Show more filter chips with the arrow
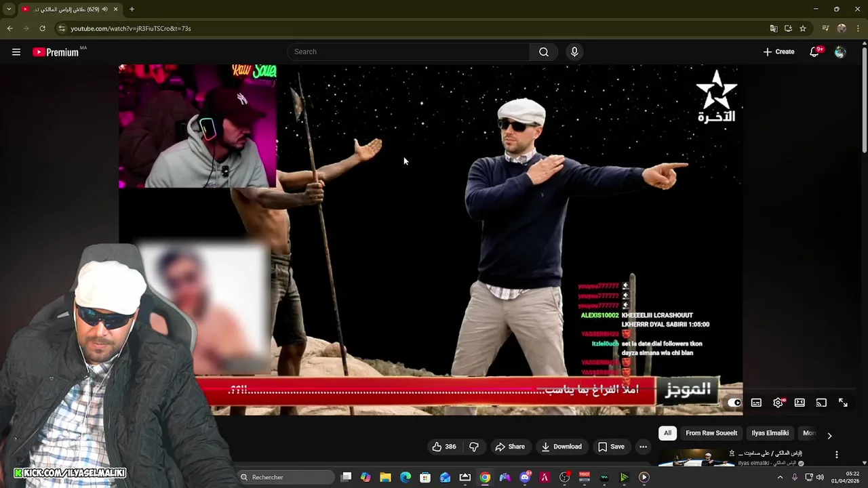The image size is (868, 488). click(x=829, y=435)
